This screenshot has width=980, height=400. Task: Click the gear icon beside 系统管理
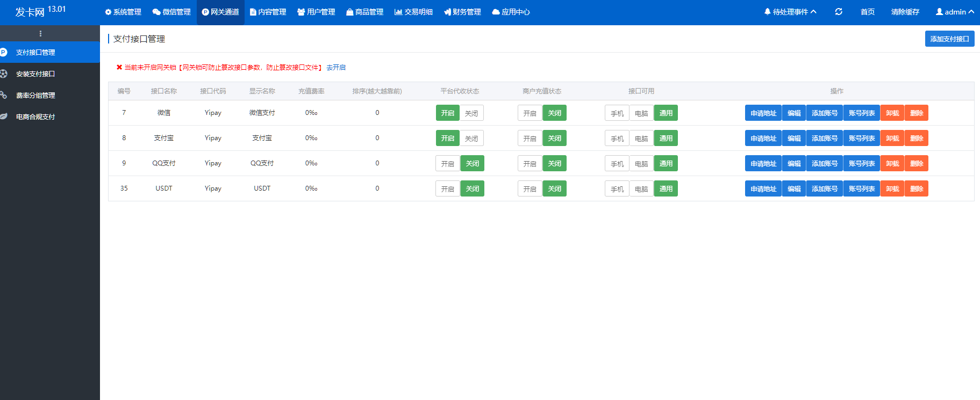(x=108, y=12)
